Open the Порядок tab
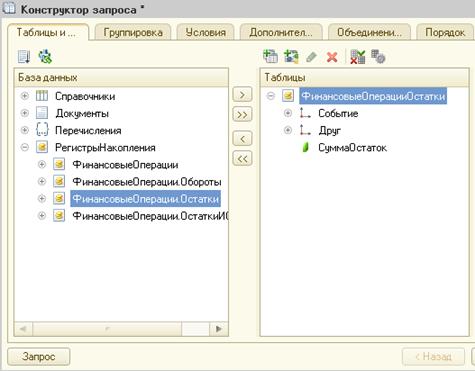This screenshot has height=371, width=475. (x=445, y=32)
